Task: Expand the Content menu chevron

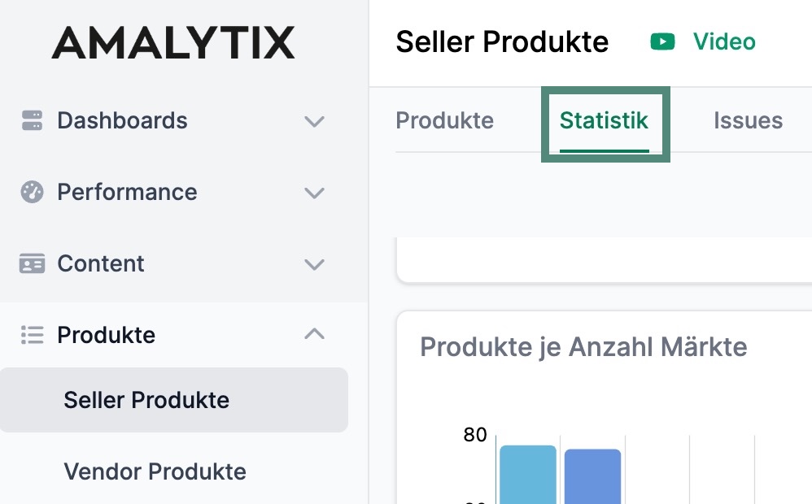Action: [x=314, y=265]
